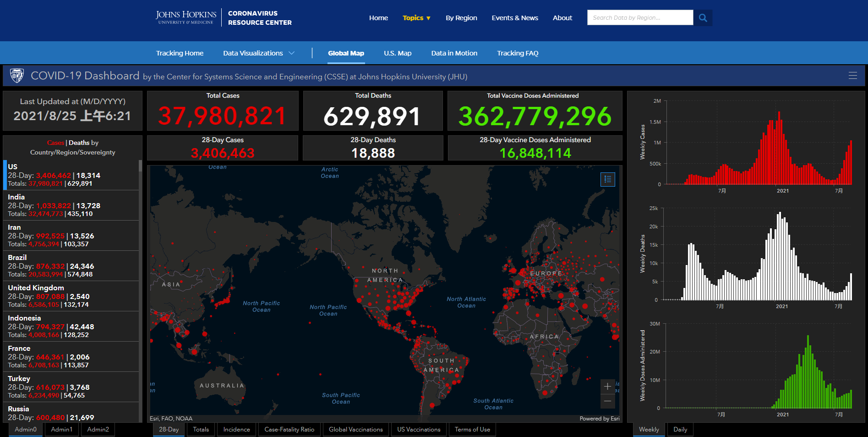Open the map legend list icon
868x437 pixels.
point(607,179)
